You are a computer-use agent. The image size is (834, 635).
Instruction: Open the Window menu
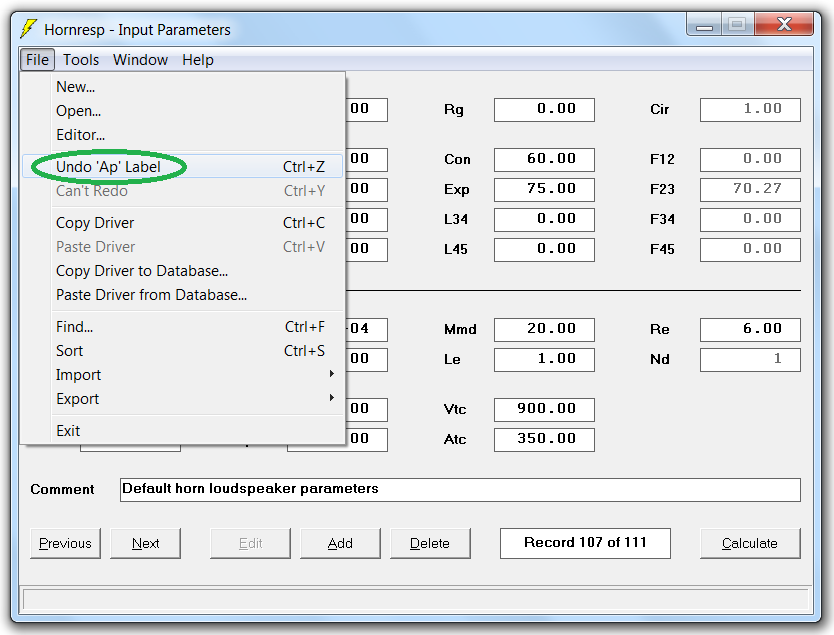pos(140,60)
